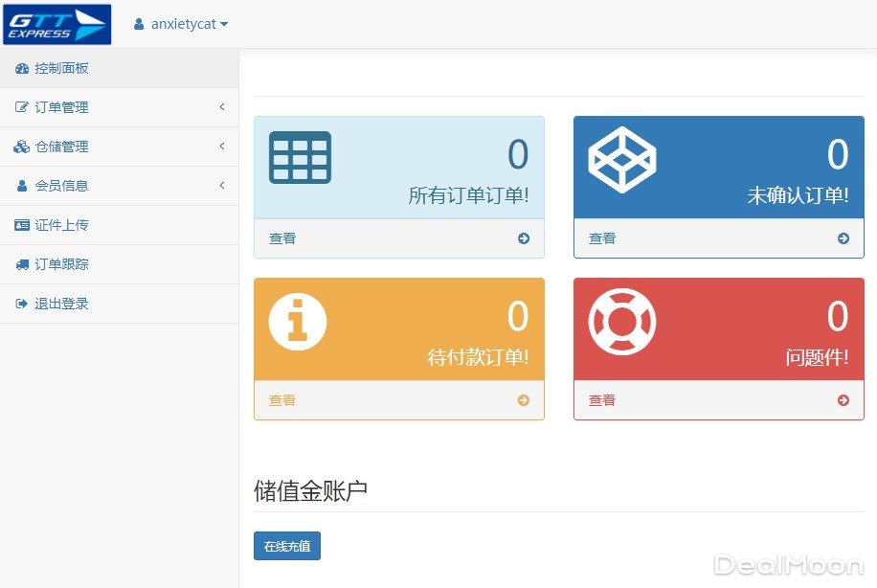Expand the 仓储管理 chevron arrow
The image size is (877, 588).
pyautogui.click(x=222, y=147)
